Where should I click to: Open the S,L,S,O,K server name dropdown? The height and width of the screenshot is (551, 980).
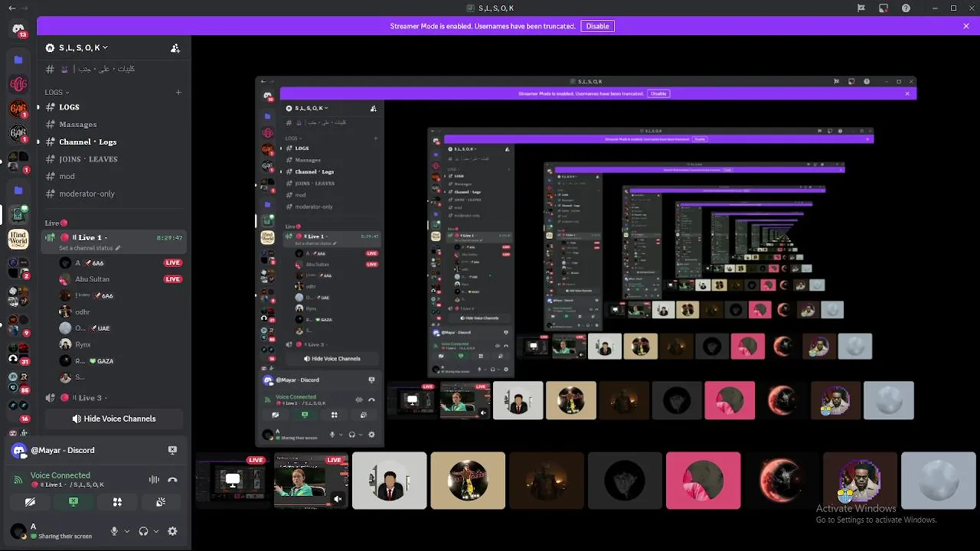[x=83, y=47]
